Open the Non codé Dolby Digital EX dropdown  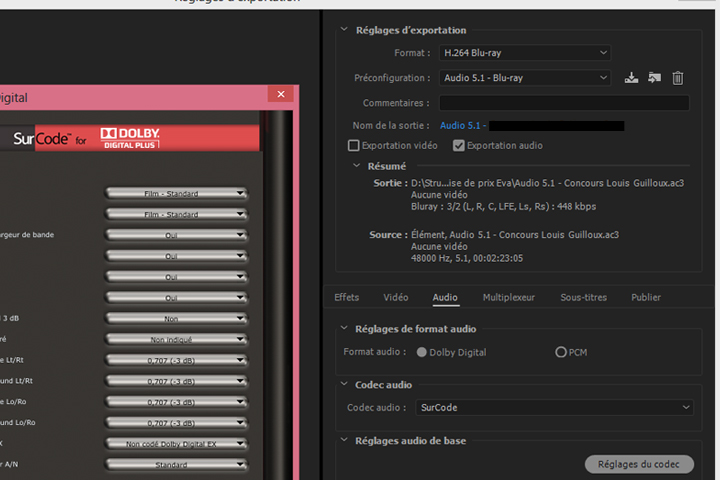pyautogui.click(x=176, y=444)
